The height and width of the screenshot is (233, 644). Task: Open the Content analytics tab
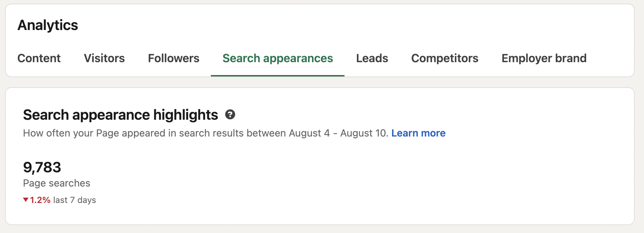[39, 58]
